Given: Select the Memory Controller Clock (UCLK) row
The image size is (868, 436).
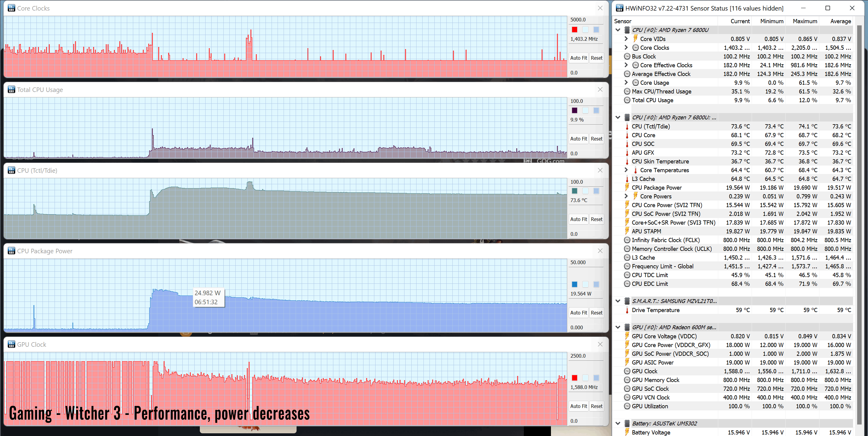Looking at the screenshot, I should coord(733,249).
